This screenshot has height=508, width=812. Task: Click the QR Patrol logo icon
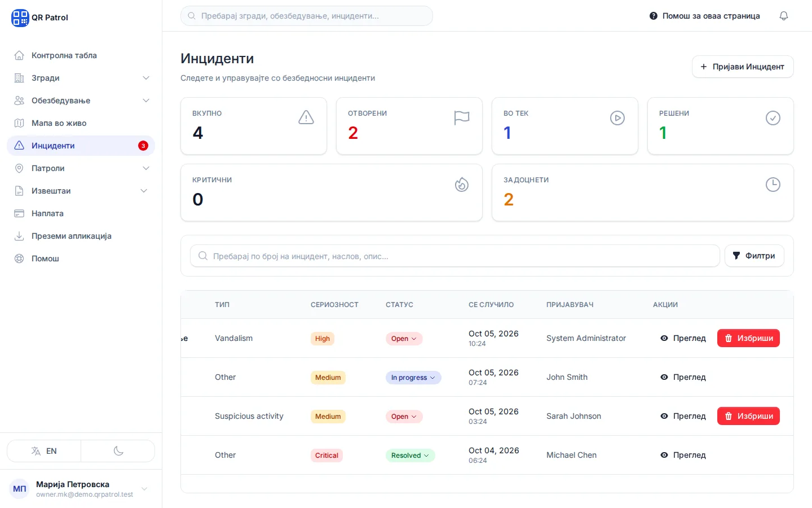pyautogui.click(x=20, y=17)
